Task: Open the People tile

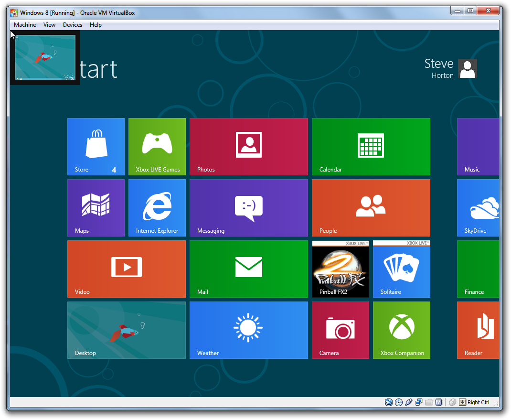Action: pos(371,208)
